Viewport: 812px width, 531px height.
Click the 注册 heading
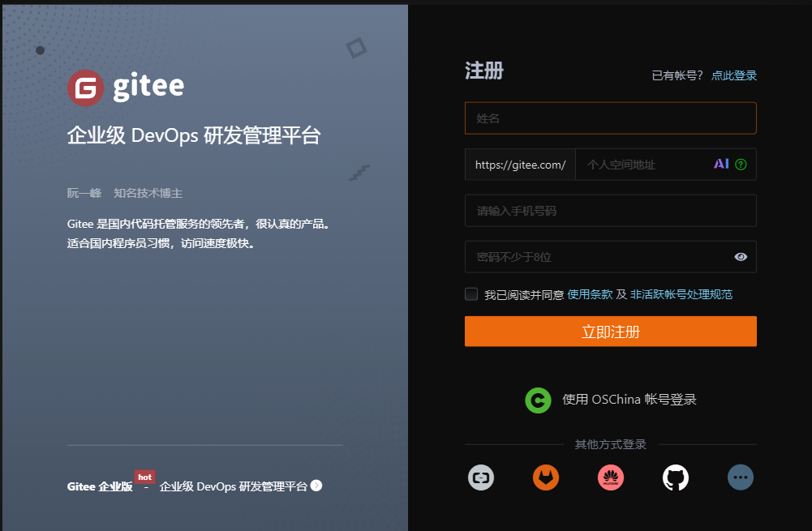[484, 71]
